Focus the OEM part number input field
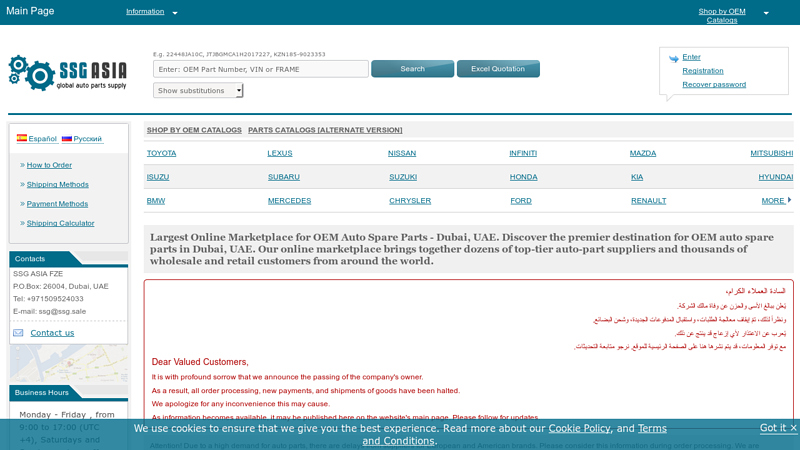Image resolution: width=800 pixels, height=450 pixels. click(261, 69)
